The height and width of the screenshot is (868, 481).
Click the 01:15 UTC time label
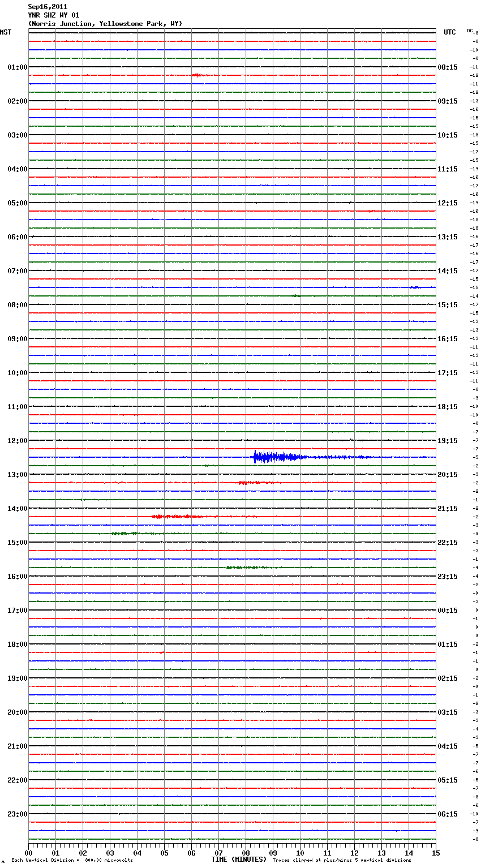(448, 644)
